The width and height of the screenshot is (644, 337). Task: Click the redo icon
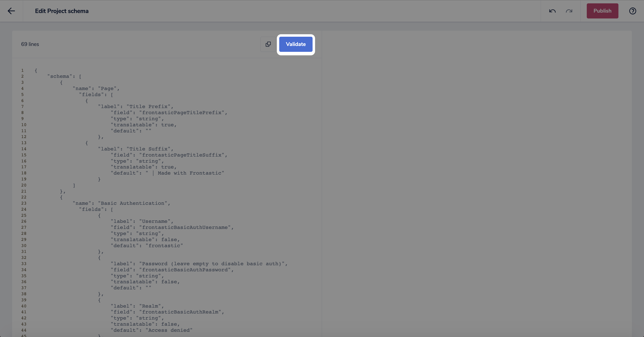(x=569, y=11)
